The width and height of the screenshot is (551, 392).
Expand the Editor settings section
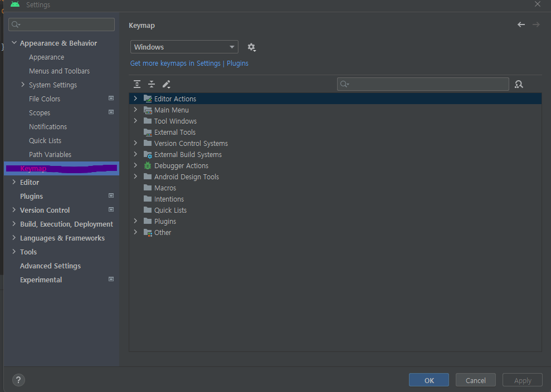(x=14, y=182)
